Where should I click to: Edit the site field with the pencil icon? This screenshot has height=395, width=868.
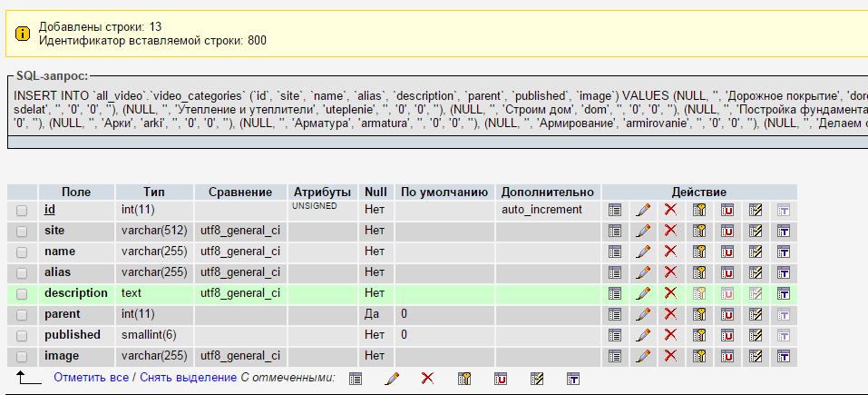pyautogui.click(x=643, y=231)
